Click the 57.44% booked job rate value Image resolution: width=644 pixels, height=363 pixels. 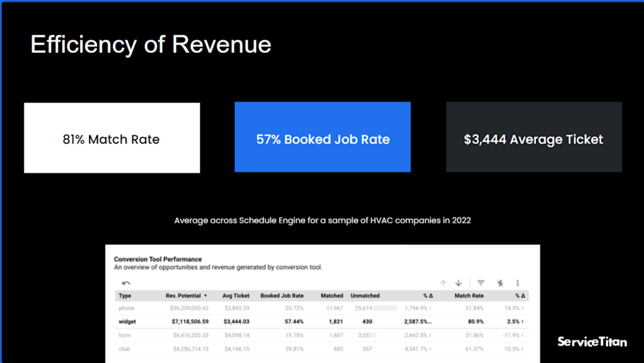click(x=294, y=321)
